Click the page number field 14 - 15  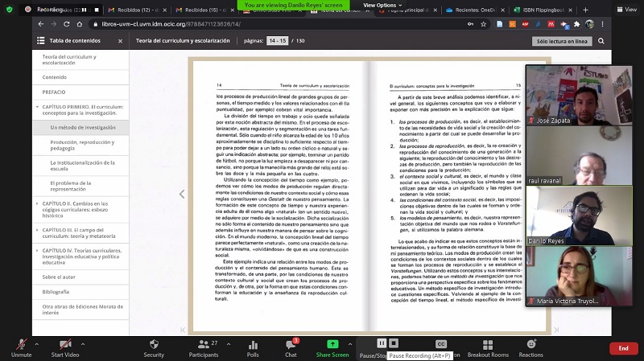[278, 41]
